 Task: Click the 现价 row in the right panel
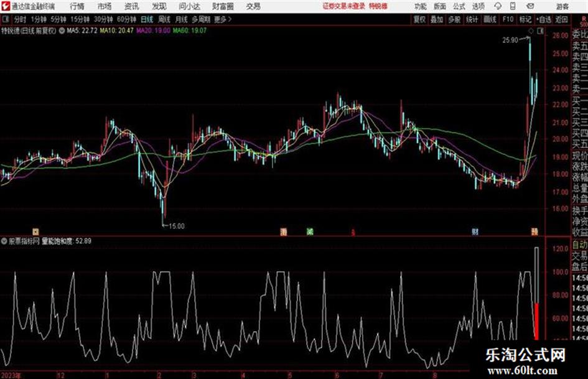580,156
